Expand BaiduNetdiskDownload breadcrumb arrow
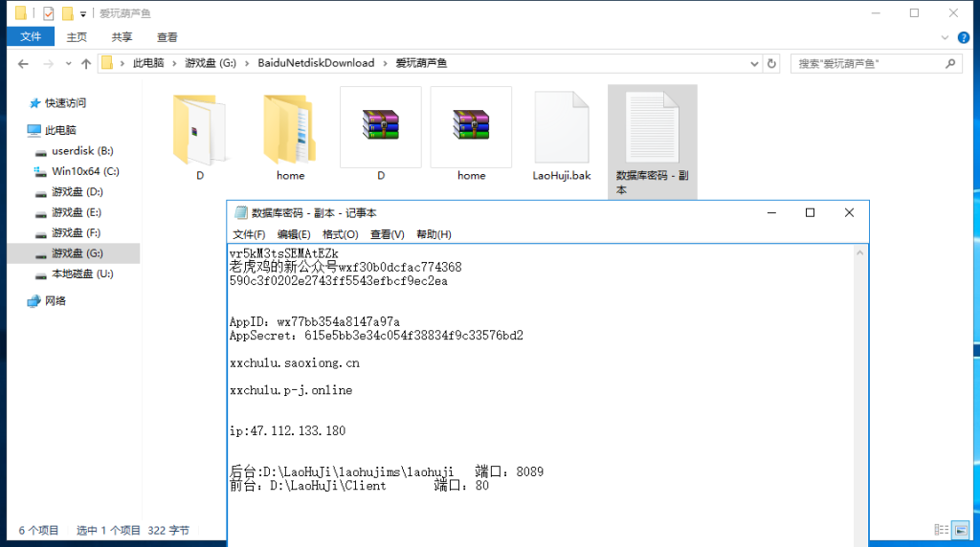Screen dimensions: 980x547 click(385, 63)
